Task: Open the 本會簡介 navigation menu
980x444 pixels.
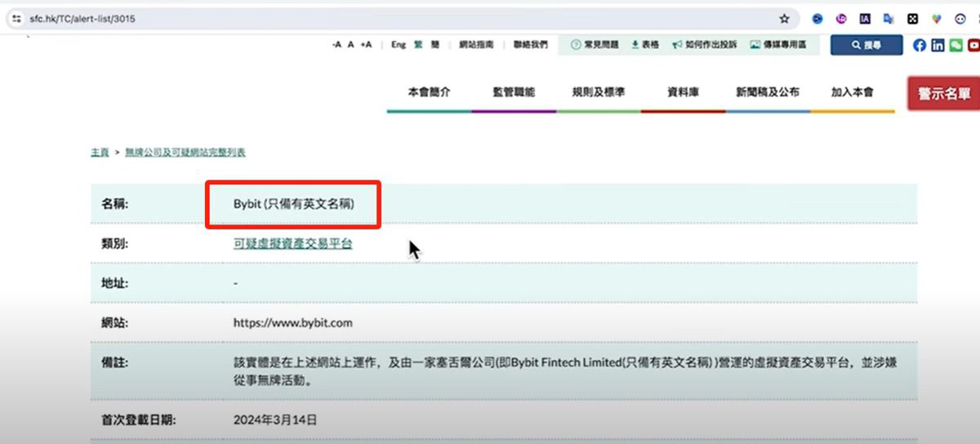Action: (x=429, y=92)
